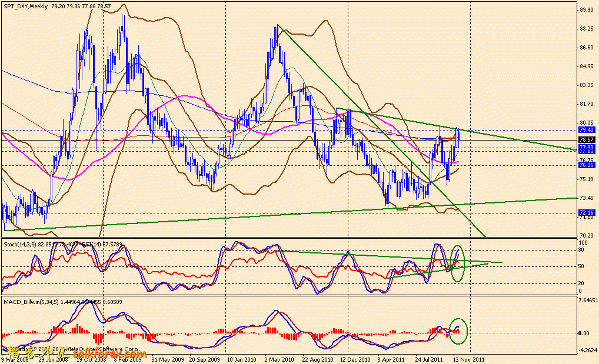Click the 31 May 2009 date label
This screenshot has width=599, height=364.
167,359
